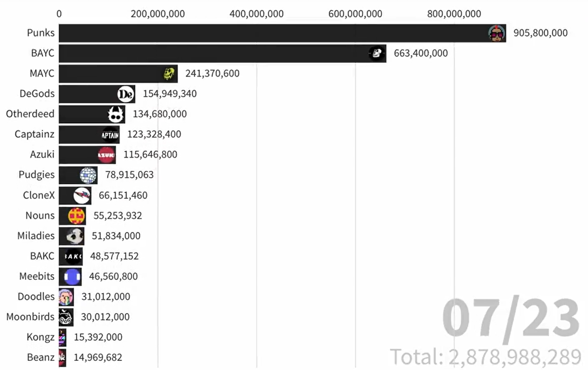Click the DeGods 'De' logo

(x=126, y=94)
